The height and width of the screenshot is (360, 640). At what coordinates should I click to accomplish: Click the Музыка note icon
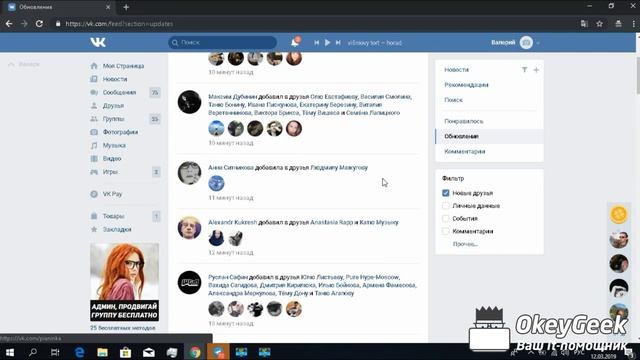pos(94,145)
